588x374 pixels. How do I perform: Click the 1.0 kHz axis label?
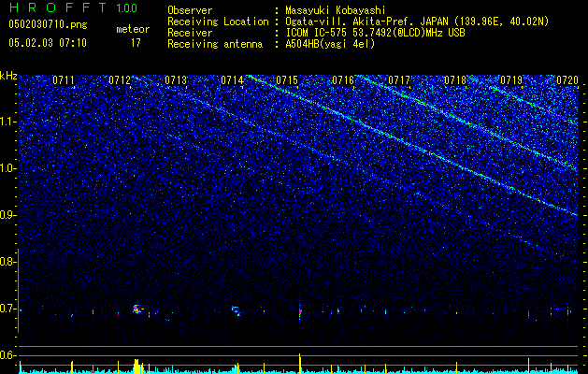[x=7, y=168]
